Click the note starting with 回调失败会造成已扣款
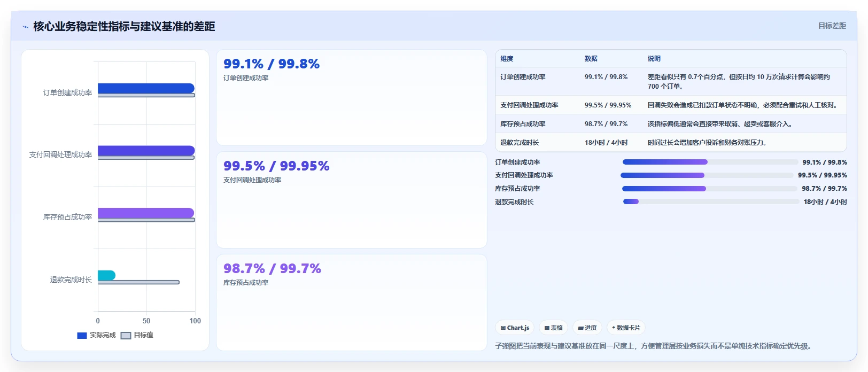The width and height of the screenshot is (868, 372). (743, 105)
